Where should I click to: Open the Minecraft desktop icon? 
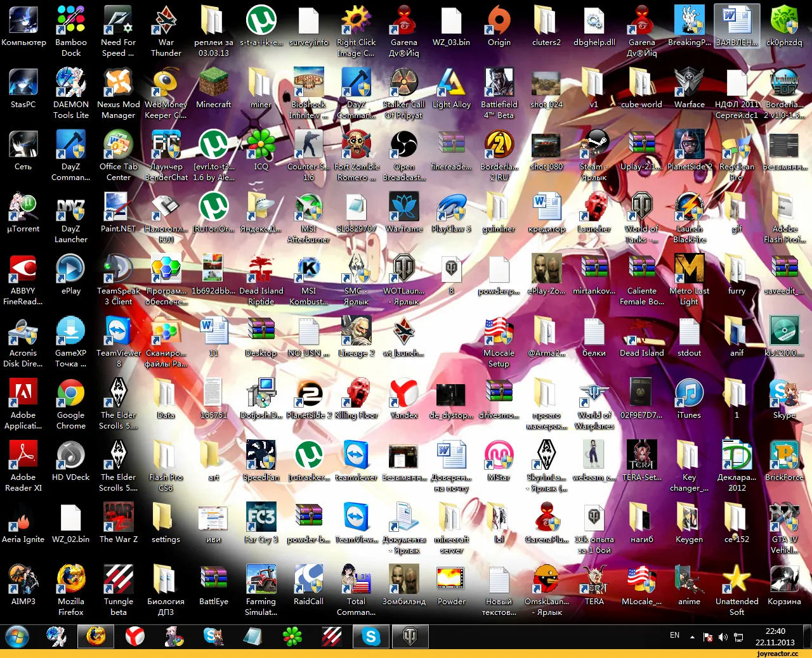(214, 89)
